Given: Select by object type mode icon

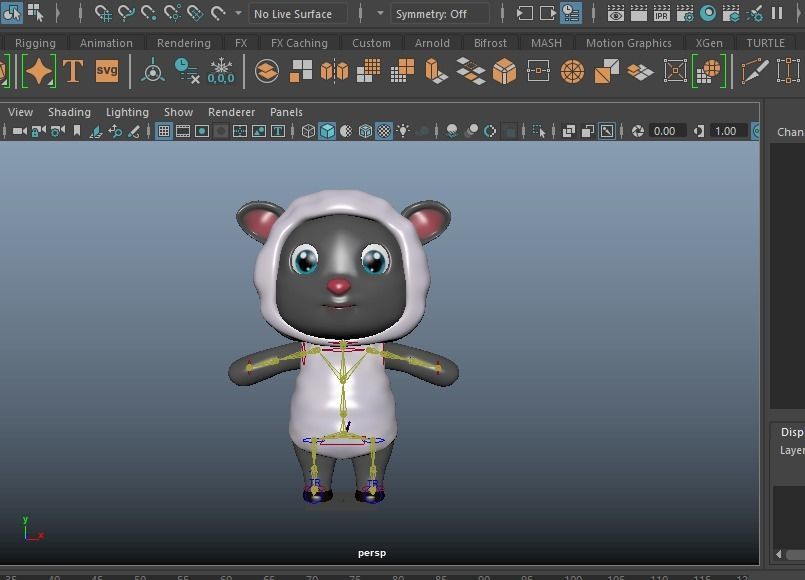Looking at the screenshot, I should pyautogui.click(x=11, y=13).
